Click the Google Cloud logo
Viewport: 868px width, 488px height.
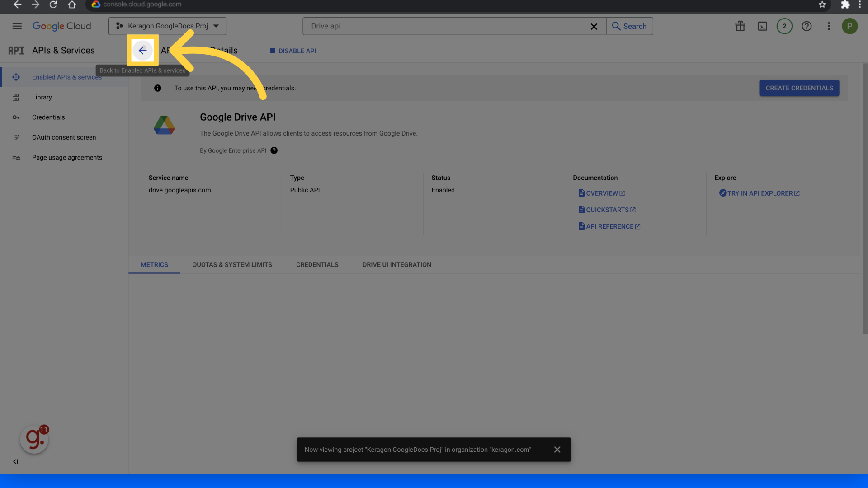62,26
